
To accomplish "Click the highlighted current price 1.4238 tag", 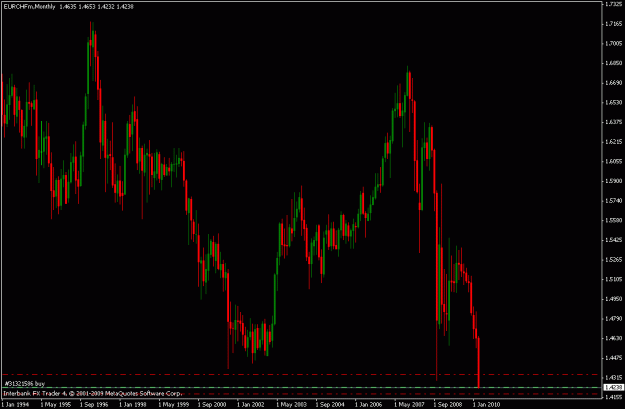I will pos(614,387).
